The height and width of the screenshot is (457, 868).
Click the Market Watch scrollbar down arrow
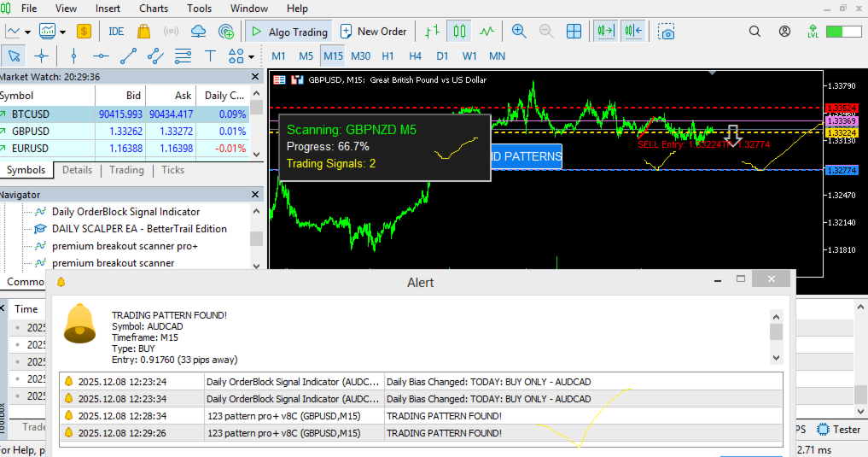pyautogui.click(x=256, y=154)
